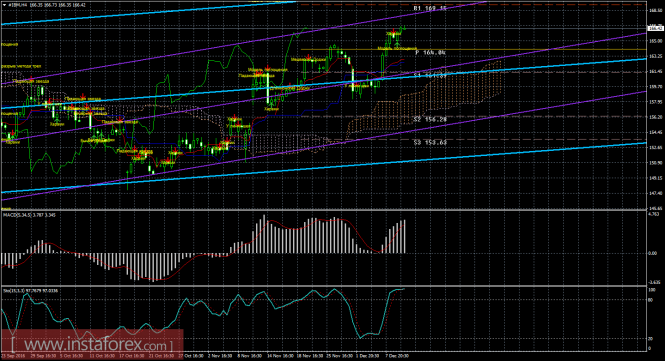Click the MACD 0.00 zero level scale label
665x361 pixels.
pyautogui.click(x=652, y=253)
